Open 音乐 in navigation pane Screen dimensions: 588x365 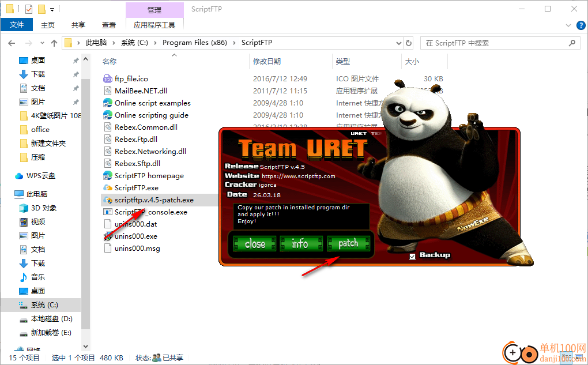click(38, 277)
